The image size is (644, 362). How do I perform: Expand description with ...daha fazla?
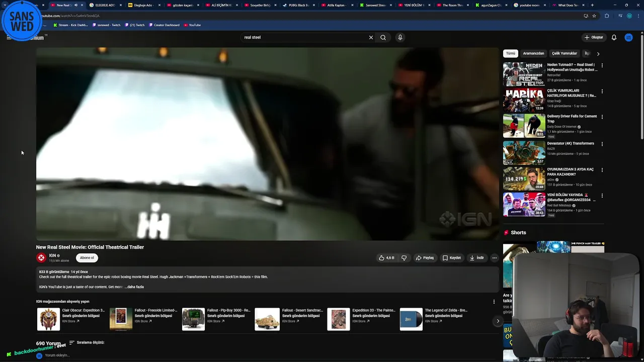point(134,287)
